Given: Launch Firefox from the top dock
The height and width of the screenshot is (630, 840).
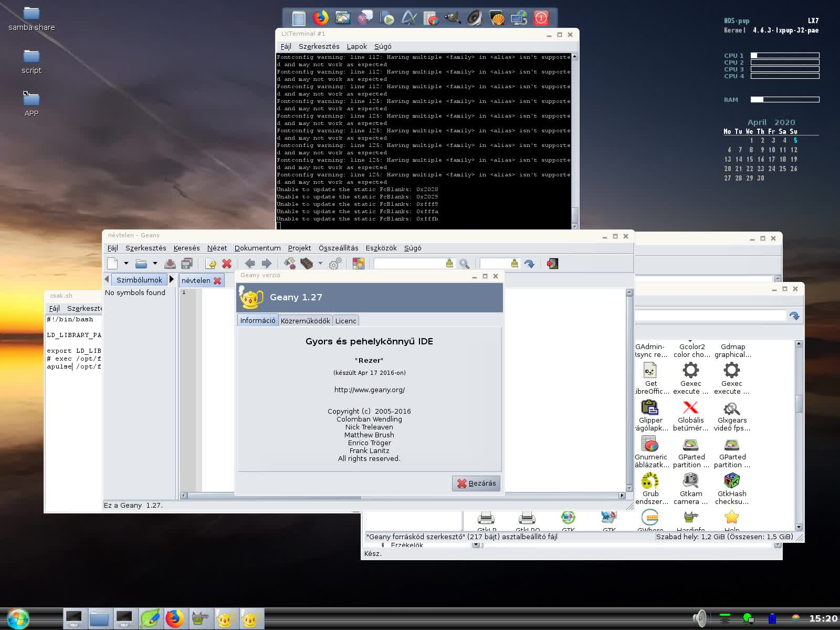Looking at the screenshot, I should (320, 18).
